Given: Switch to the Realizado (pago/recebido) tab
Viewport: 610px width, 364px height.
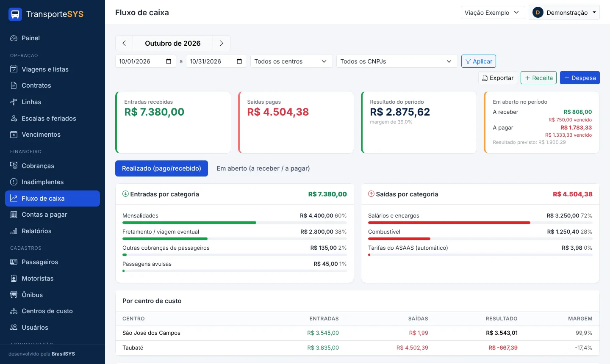Looking at the screenshot, I should pyautogui.click(x=161, y=168).
